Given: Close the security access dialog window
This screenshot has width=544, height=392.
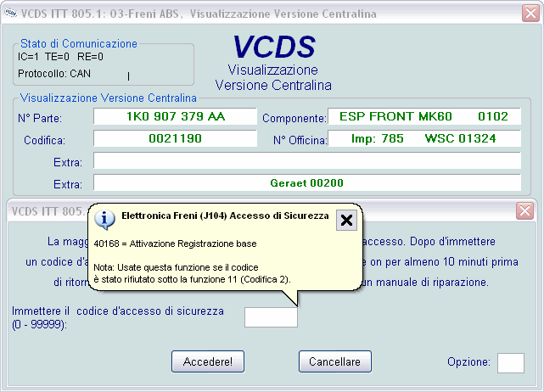Looking at the screenshot, I should coord(524,210).
